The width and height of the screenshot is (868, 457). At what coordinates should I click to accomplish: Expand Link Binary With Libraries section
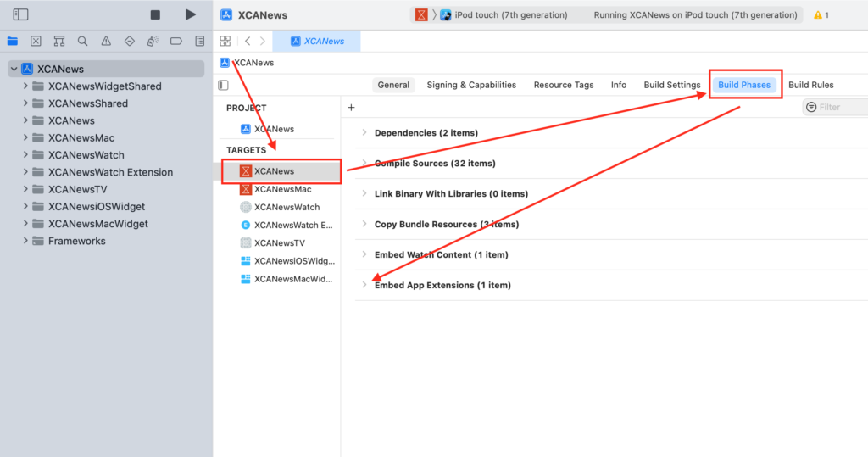364,193
